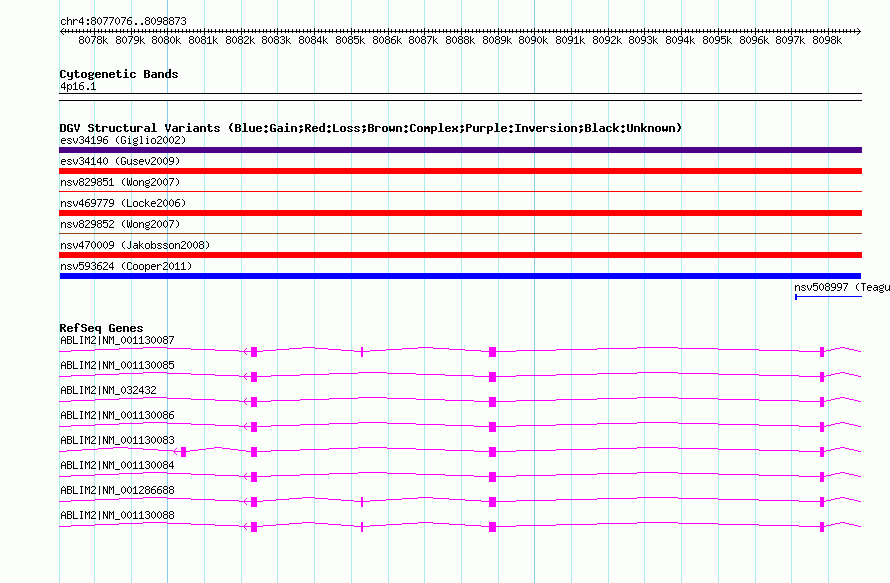The image size is (890, 583).
Task: Click the nsv829852 (Wong2007) label
Action: pyautogui.click(x=120, y=224)
